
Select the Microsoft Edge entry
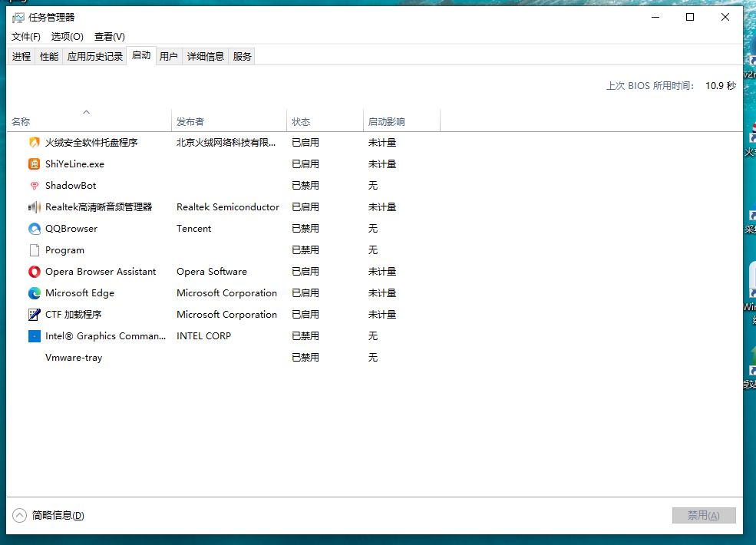coord(80,293)
